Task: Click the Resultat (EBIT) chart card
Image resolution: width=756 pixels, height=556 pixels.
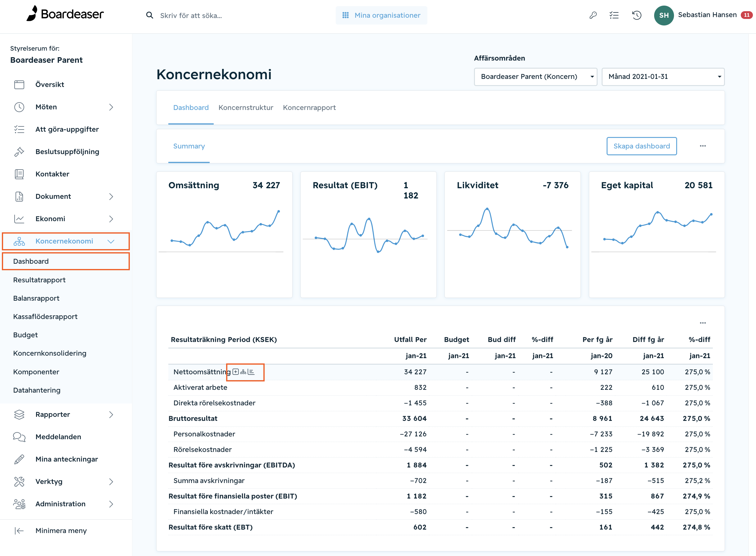Action: tap(368, 235)
